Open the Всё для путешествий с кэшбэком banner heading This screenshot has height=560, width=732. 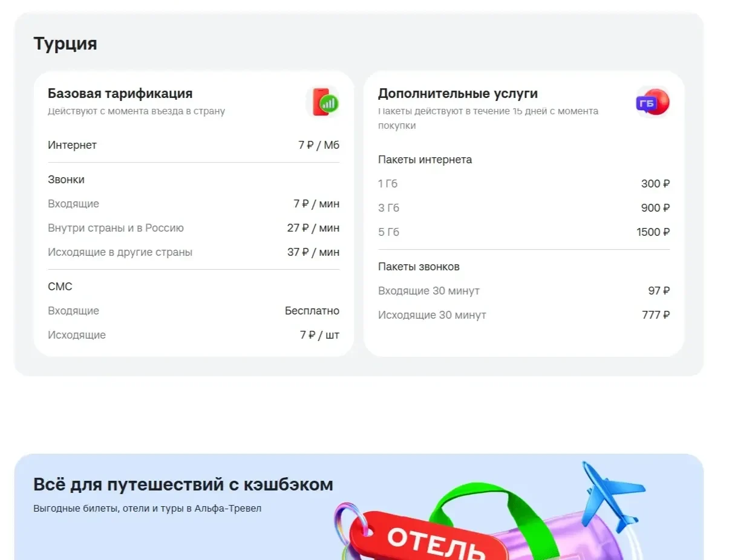183,484
